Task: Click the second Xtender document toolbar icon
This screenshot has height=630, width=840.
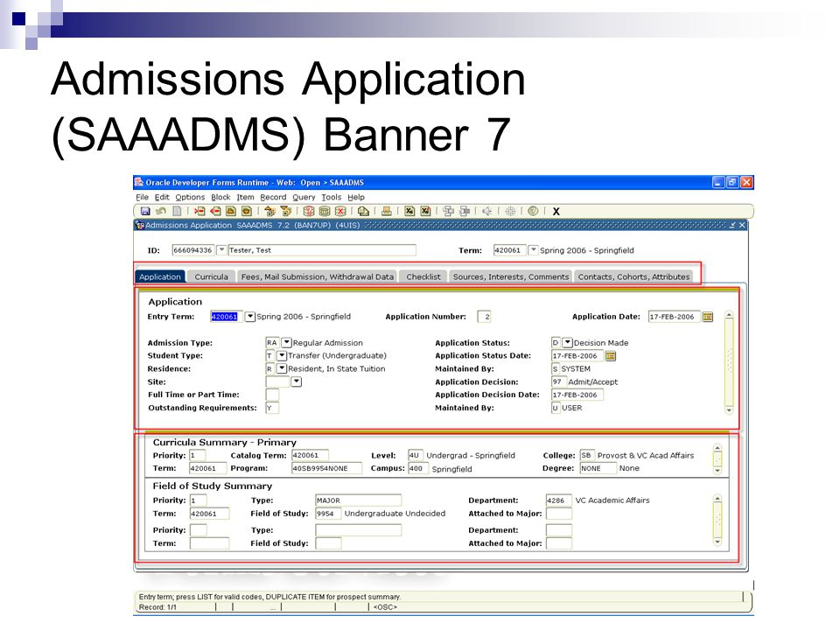Action: pos(425,211)
